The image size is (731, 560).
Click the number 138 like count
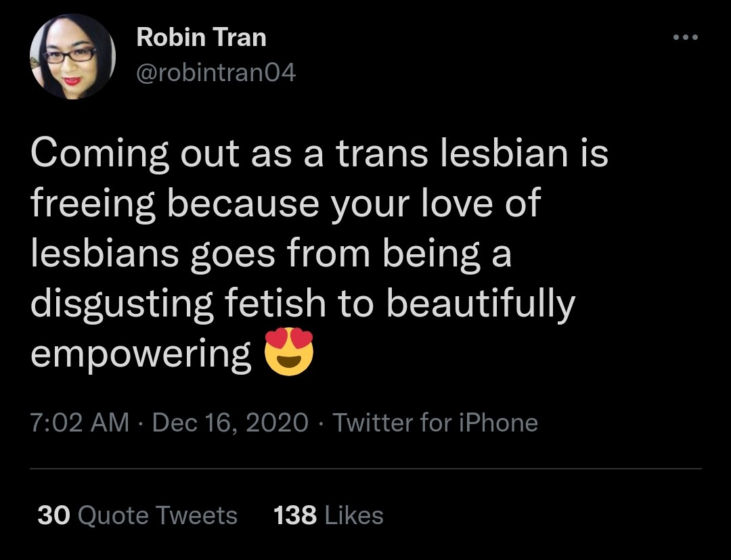point(294,515)
